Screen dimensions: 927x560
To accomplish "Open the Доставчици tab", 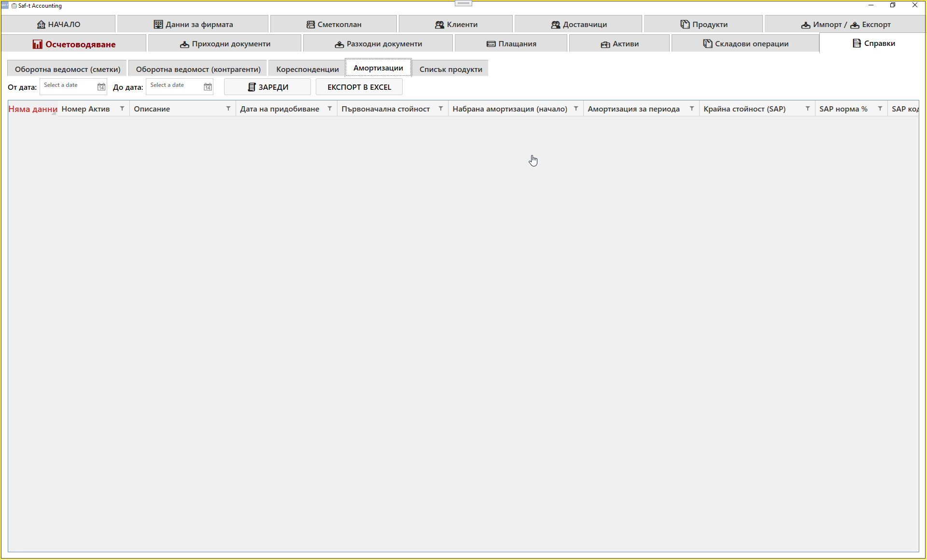I will tap(578, 24).
